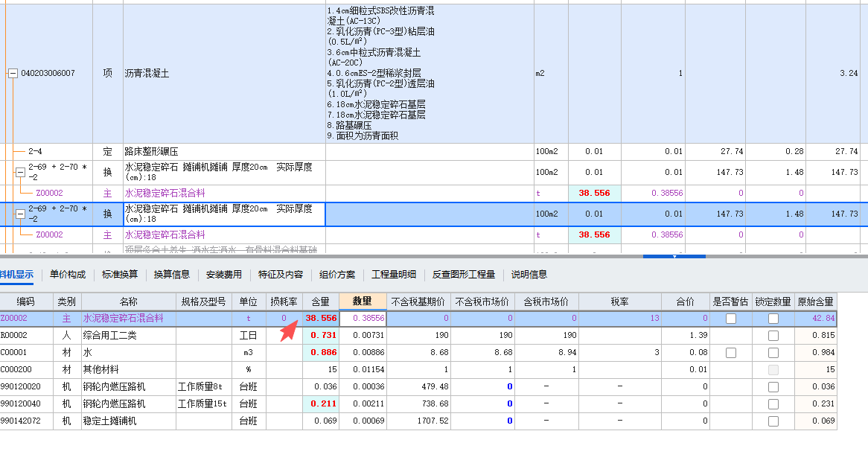Open the 说明信息 tab

click(529, 275)
